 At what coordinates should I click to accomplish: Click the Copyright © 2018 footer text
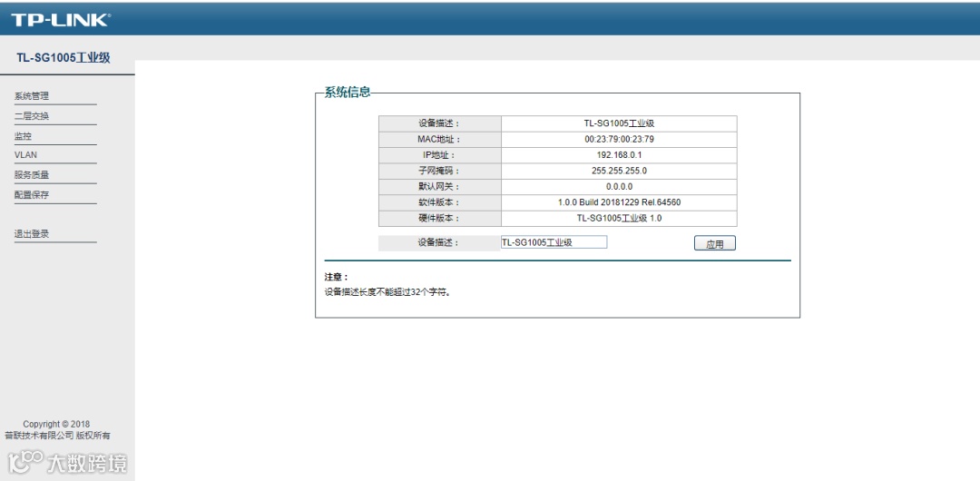(56, 424)
